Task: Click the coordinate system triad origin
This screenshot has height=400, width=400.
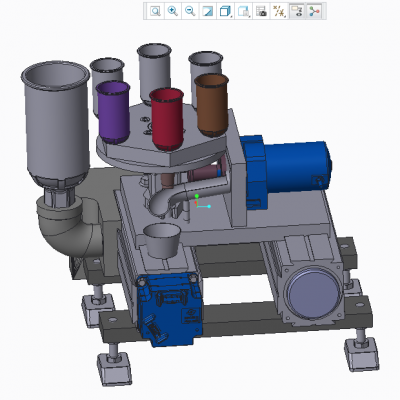Action: [197, 206]
